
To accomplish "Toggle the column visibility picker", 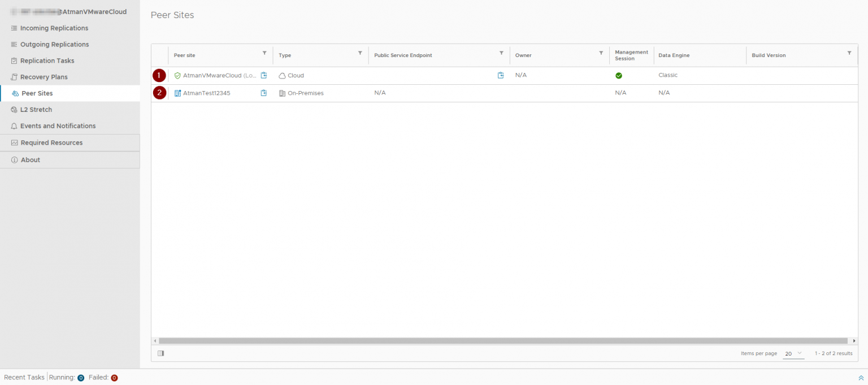I will [161, 353].
